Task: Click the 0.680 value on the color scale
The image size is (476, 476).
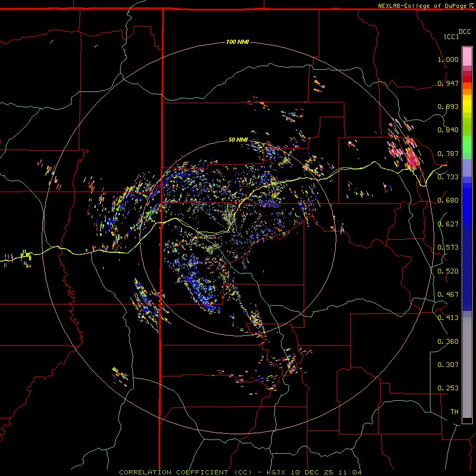Action: click(x=448, y=200)
